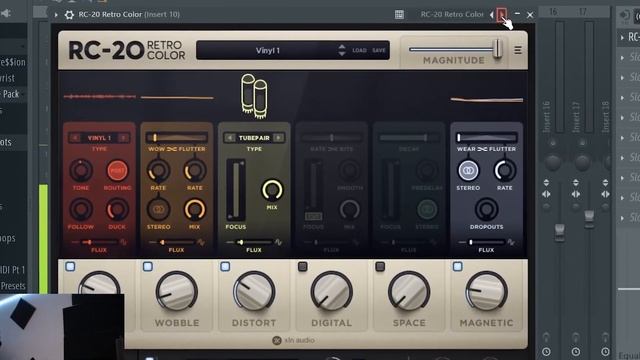Disable the Magnetic module checkbox
This screenshot has height=360, width=640.
(x=458, y=267)
